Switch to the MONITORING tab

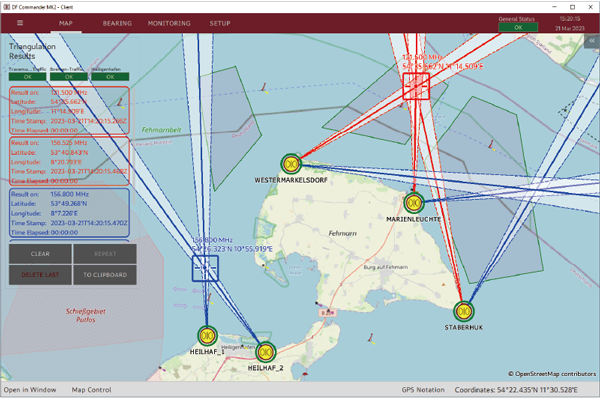pyautogui.click(x=169, y=23)
